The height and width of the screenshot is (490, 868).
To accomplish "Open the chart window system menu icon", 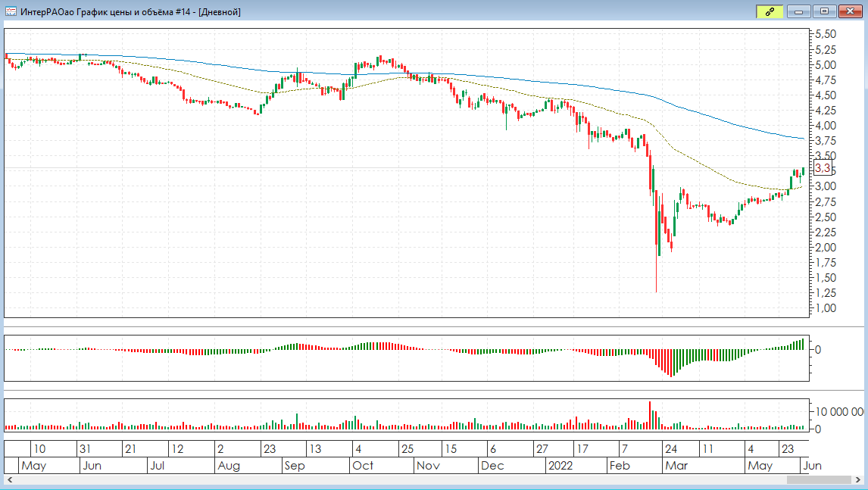I will (x=11, y=11).
